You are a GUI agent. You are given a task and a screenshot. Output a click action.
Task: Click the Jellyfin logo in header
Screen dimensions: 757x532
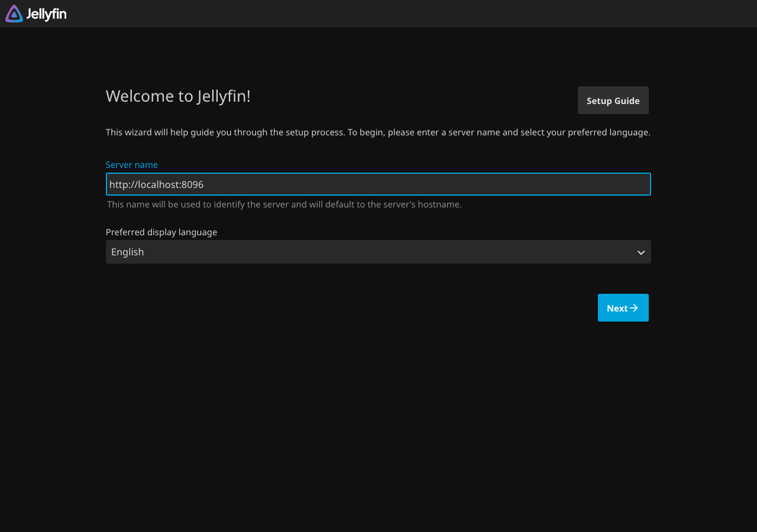pos(36,14)
